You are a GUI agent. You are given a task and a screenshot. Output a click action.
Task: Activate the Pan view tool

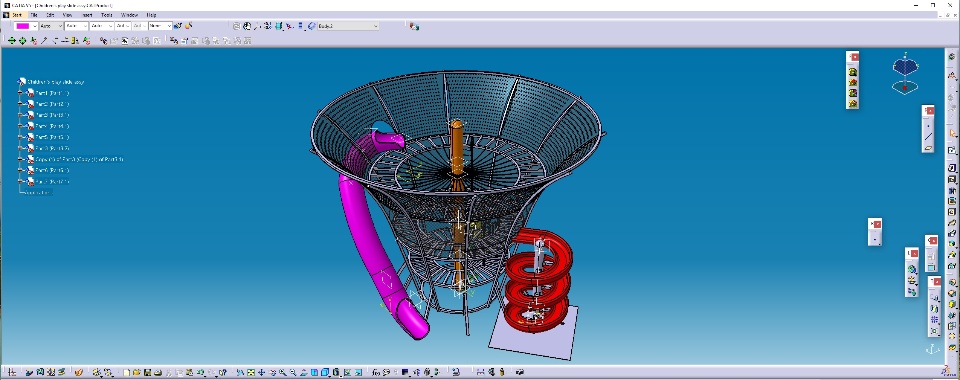[261, 372]
